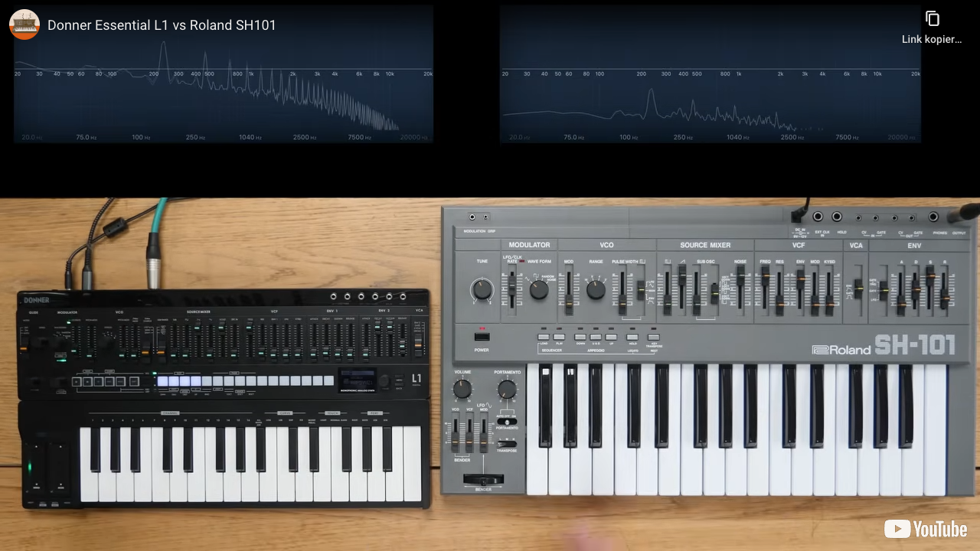Click the 'VOLUME' label on the Roland SH-101

(462, 373)
